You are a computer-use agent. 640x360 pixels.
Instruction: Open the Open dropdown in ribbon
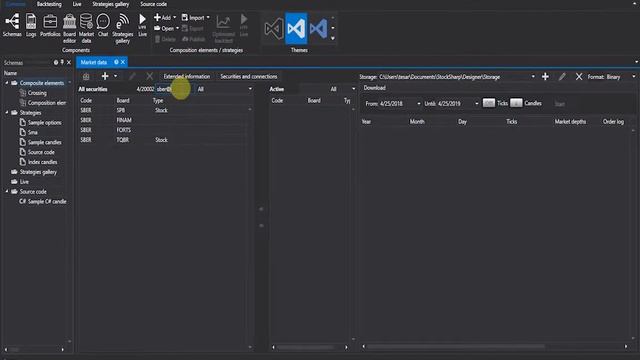click(167, 28)
